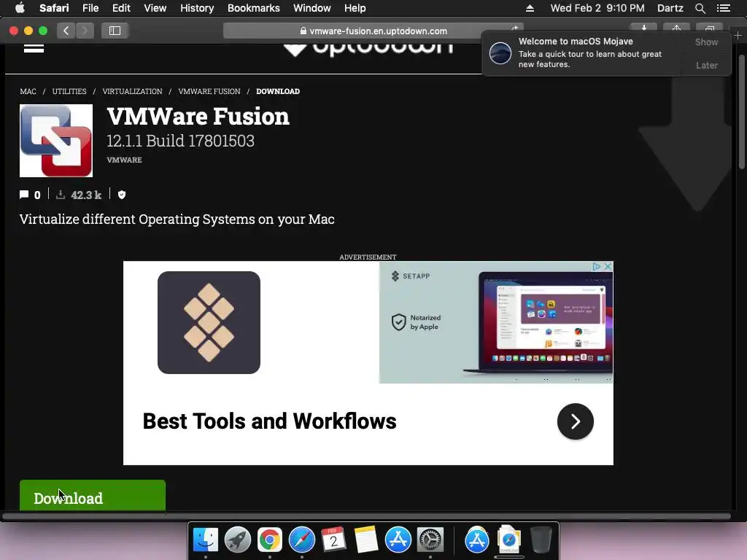Click the ad's round arrow button

point(575,421)
